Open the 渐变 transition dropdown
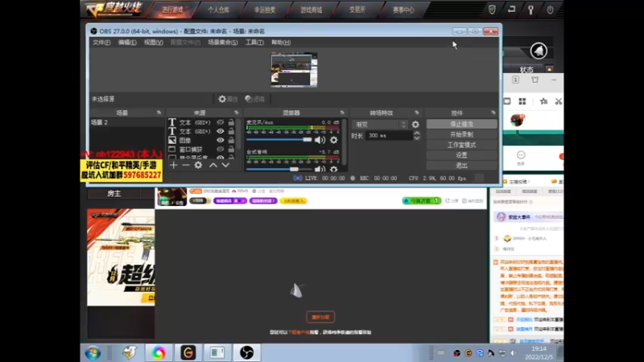 [380, 125]
